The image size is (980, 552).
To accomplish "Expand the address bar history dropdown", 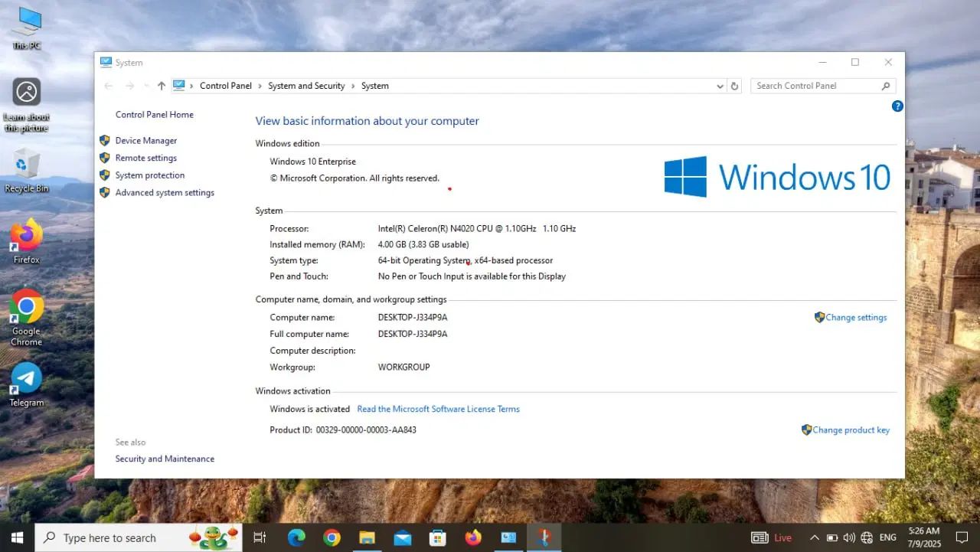I will (x=720, y=87).
